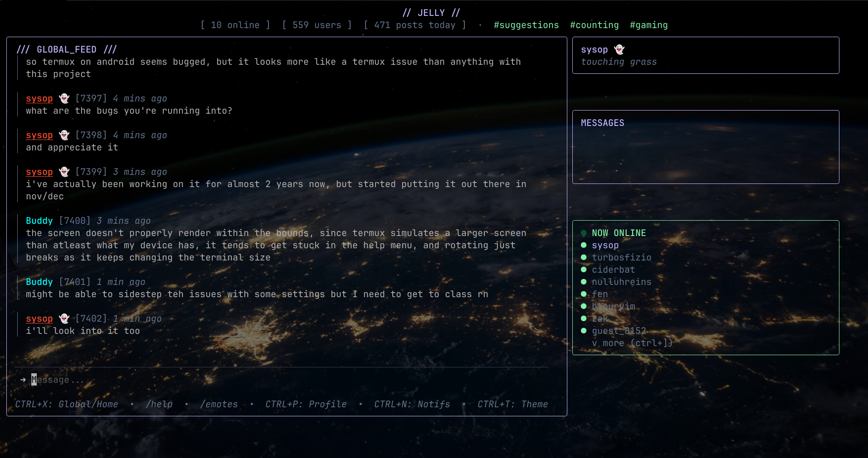Expand the online users list via 'v more'
The image size is (868, 458).
pyautogui.click(x=632, y=343)
